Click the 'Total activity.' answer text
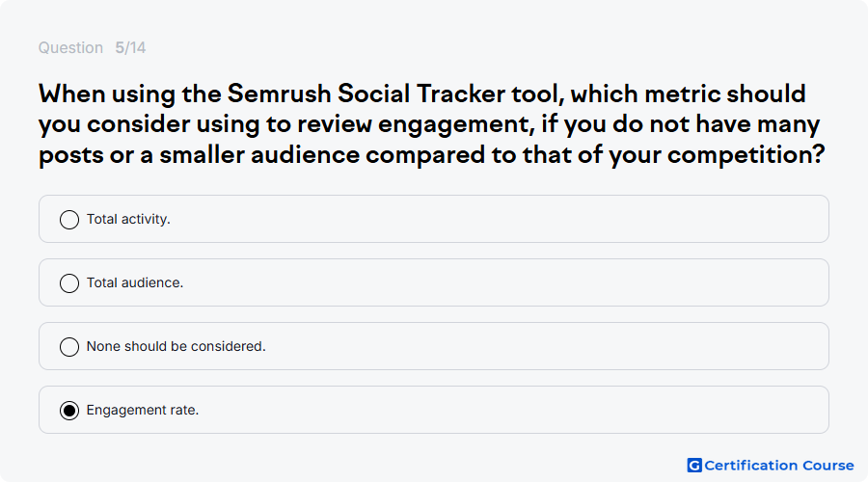Viewport: 868px width, 482px height. point(128,219)
